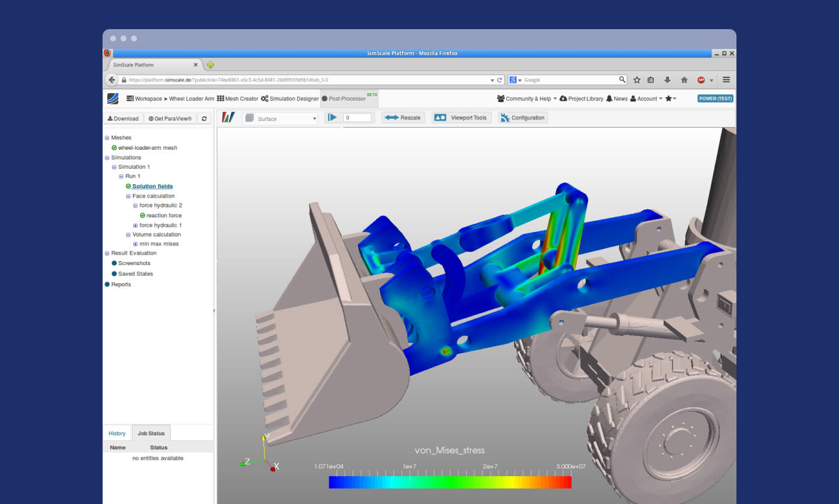Click the refresh icon beside Get ParaView
This screenshot has height=504, width=839.
click(x=204, y=119)
